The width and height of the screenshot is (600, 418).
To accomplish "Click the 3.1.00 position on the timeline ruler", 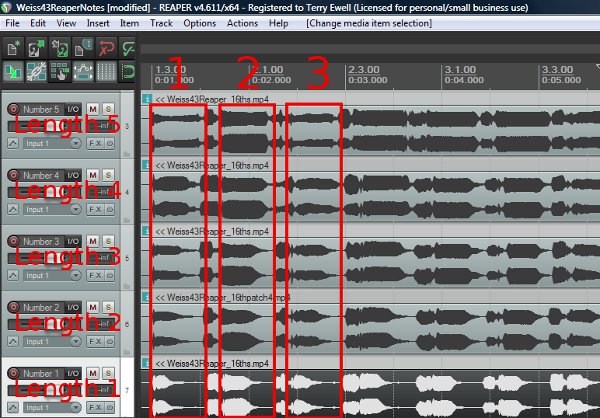I will tap(460, 70).
